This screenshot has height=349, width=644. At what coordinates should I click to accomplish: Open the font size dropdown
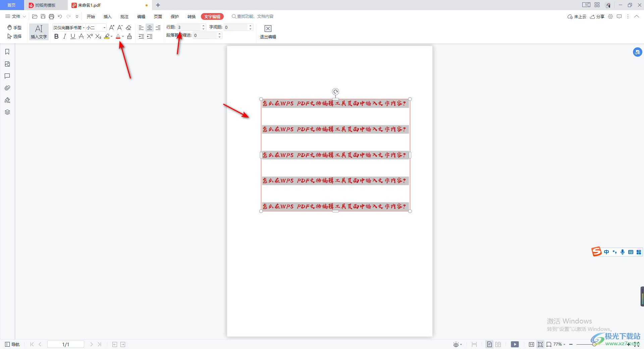[104, 28]
